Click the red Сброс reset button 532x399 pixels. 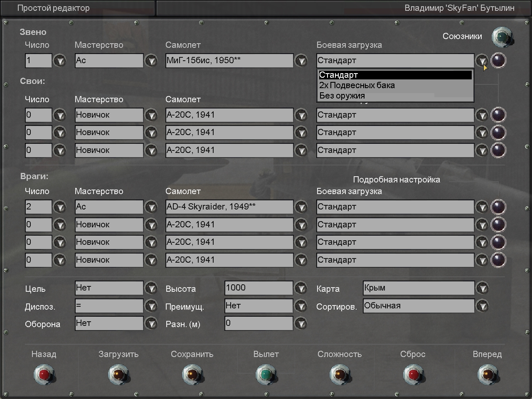pos(414,374)
